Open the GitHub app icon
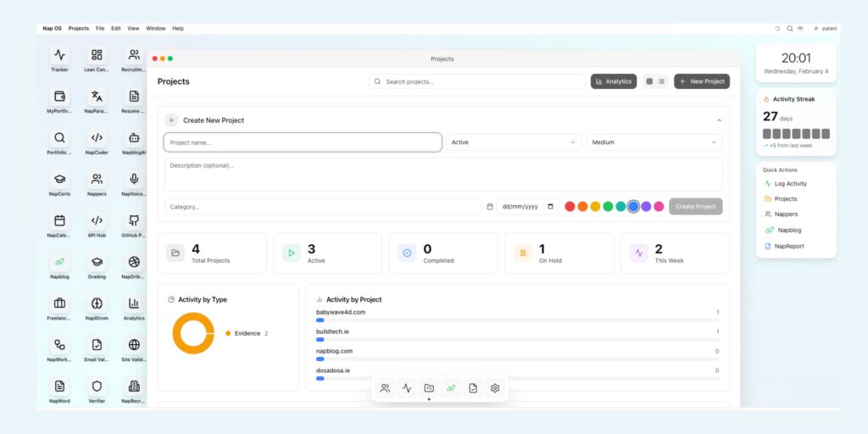The width and height of the screenshot is (868, 434). click(x=134, y=220)
